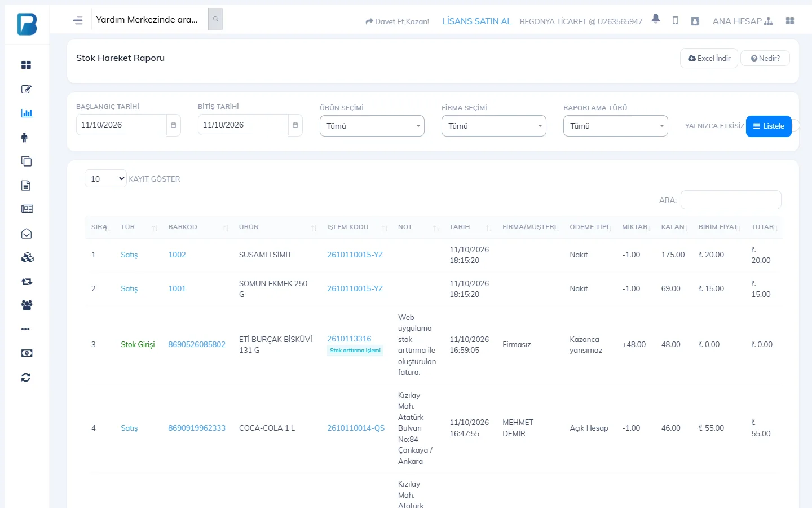812x508 pixels.
Task: Open calendar picker for BİTİŞ TARİHİ
Action: point(295,125)
